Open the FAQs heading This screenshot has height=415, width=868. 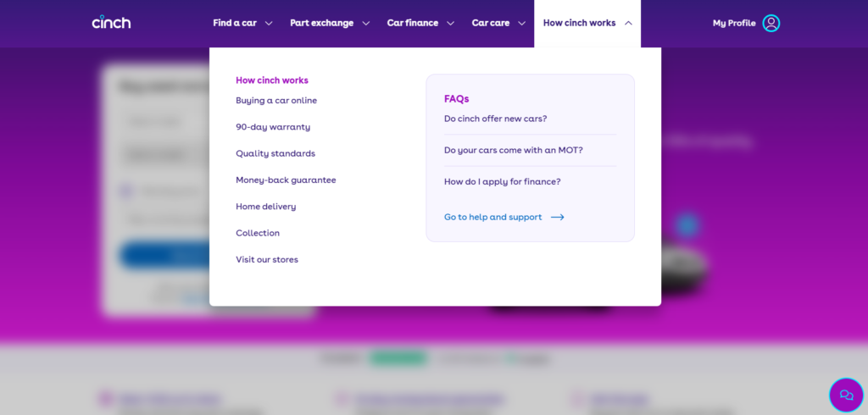(x=456, y=99)
